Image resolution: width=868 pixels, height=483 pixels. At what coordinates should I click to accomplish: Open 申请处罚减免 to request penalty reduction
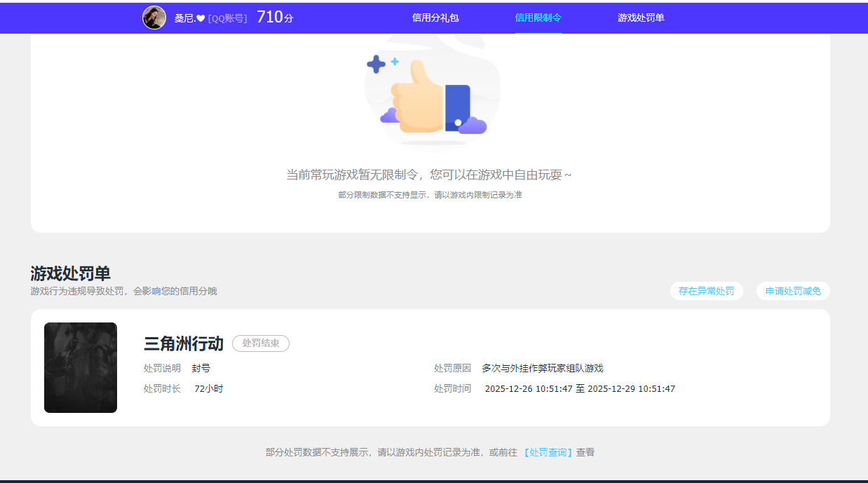pyautogui.click(x=792, y=291)
